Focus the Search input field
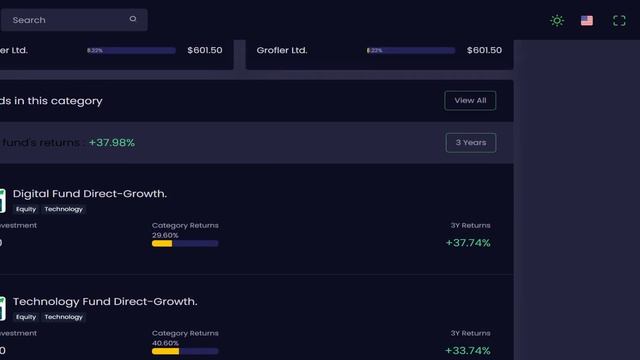Screen dimensions: 640x360 point(74,20)
